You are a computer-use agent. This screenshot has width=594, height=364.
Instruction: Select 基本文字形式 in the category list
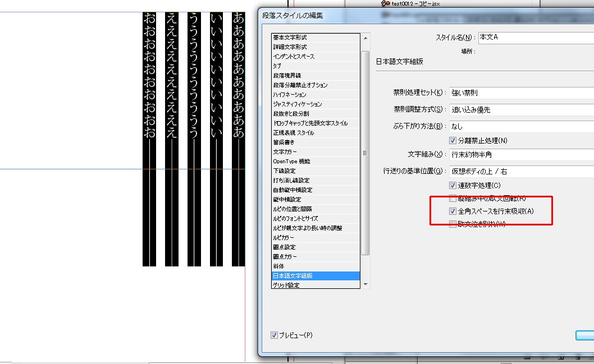[x=316, y=38]
